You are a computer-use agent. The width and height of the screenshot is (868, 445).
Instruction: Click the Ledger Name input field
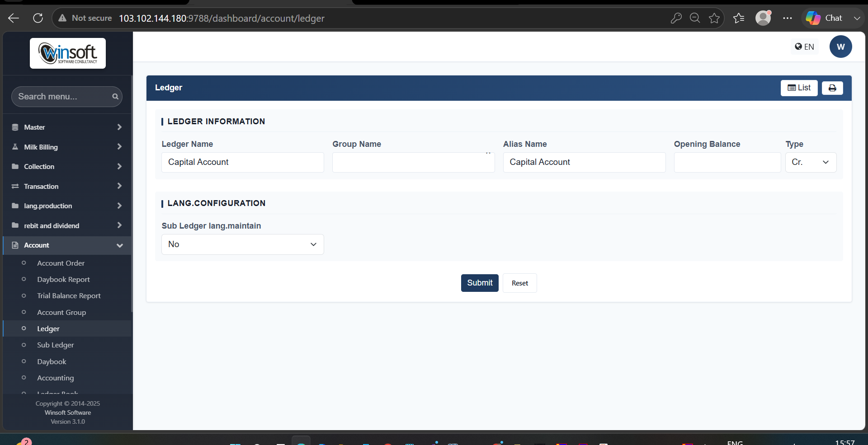click(x=243, y=162)
